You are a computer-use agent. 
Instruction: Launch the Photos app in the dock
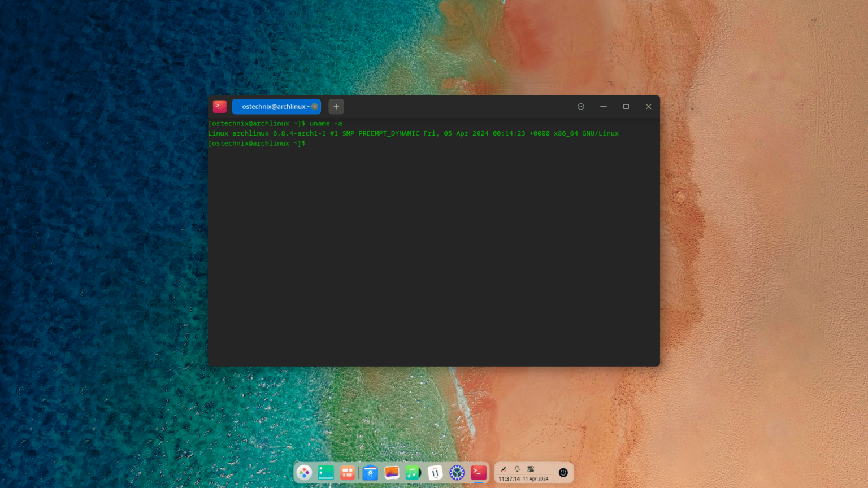click(x=392, y=473)
